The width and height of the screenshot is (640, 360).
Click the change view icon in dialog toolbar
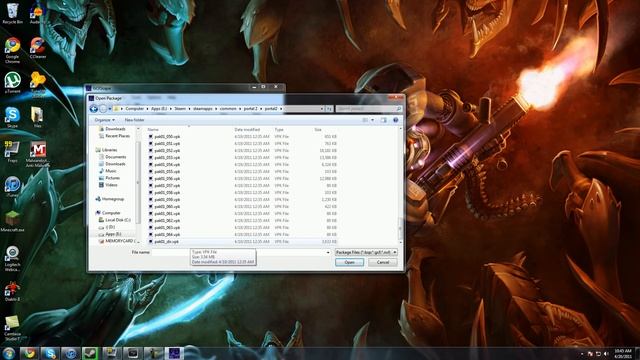pyautogui.click(x=365, y=120)
